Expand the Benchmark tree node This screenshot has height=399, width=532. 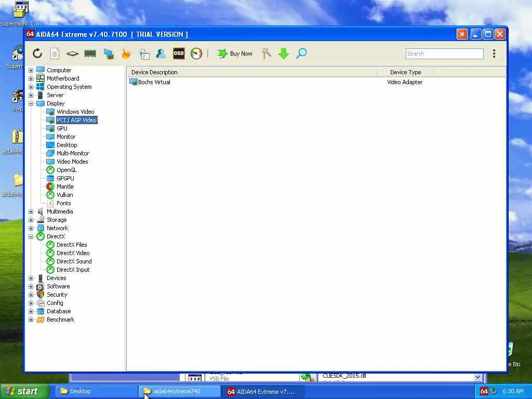click(x=31, y=320)
